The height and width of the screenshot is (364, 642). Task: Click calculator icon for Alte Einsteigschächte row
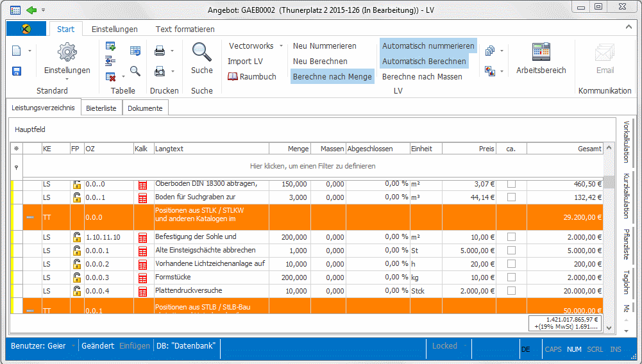coord(142,251)
